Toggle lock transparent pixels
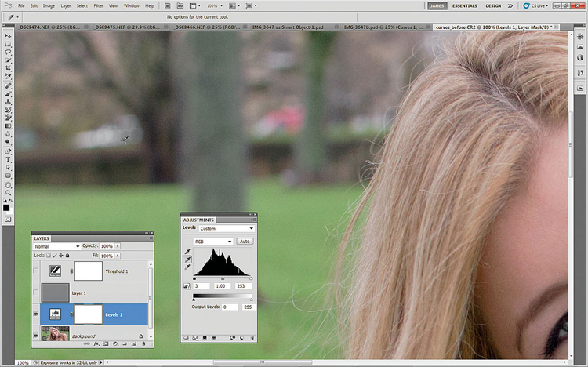 [x=49, y=256]
